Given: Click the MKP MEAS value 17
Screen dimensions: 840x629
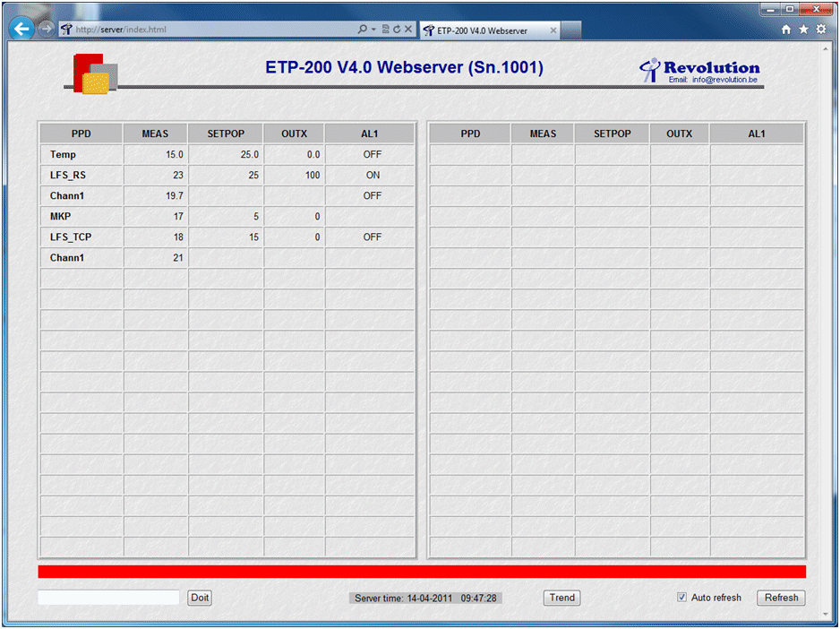Looking at the screenshot, I should (178, 216).
